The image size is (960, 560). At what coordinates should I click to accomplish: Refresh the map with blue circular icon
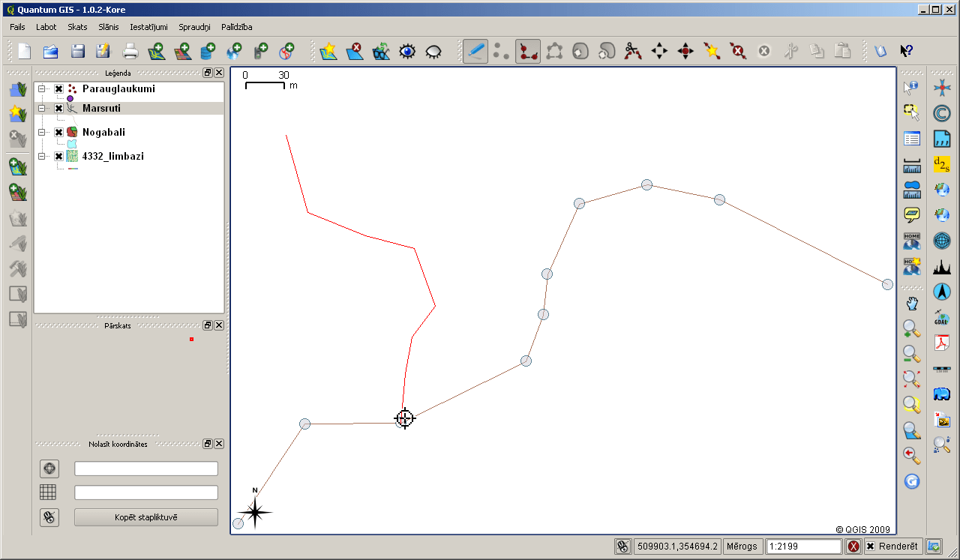coord(911,481)
